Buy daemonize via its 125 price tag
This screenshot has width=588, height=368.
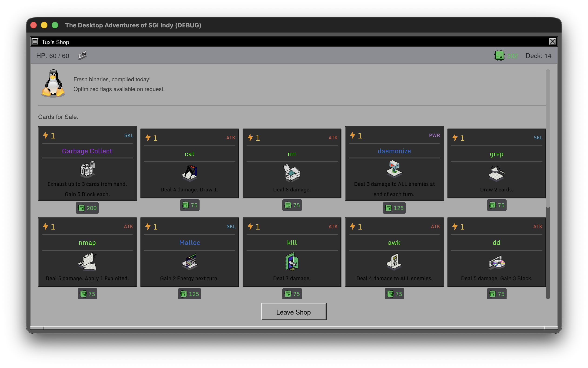(x=394, y=208)
